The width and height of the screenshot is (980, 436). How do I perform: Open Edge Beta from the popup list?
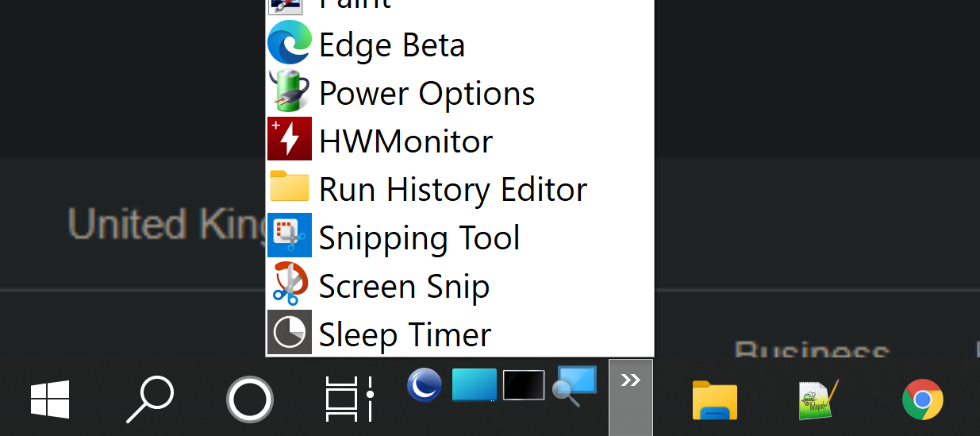pyautogui.click(x=459, y=44)
